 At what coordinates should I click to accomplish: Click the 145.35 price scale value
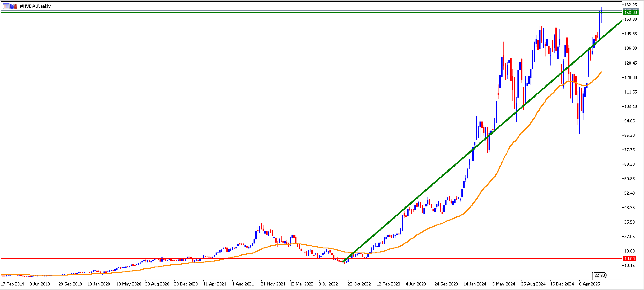click(x=631, y=34)
